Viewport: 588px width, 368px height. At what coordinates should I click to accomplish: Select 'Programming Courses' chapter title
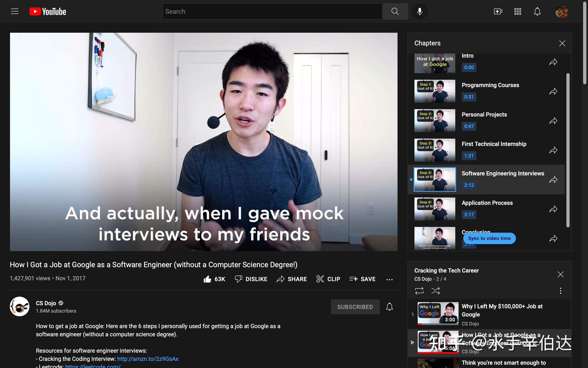[x=490, y=85]
